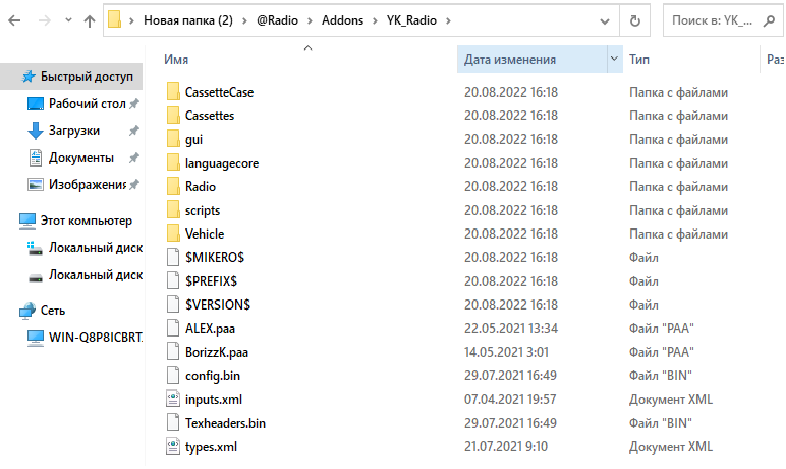Select the config.bin file icon
786x469 pixels.
[173, 376]
